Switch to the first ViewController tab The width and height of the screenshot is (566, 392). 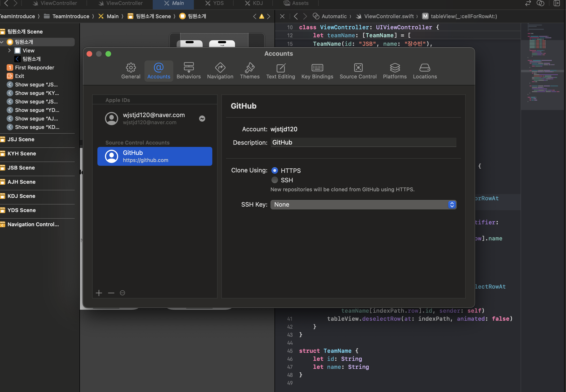55,3
